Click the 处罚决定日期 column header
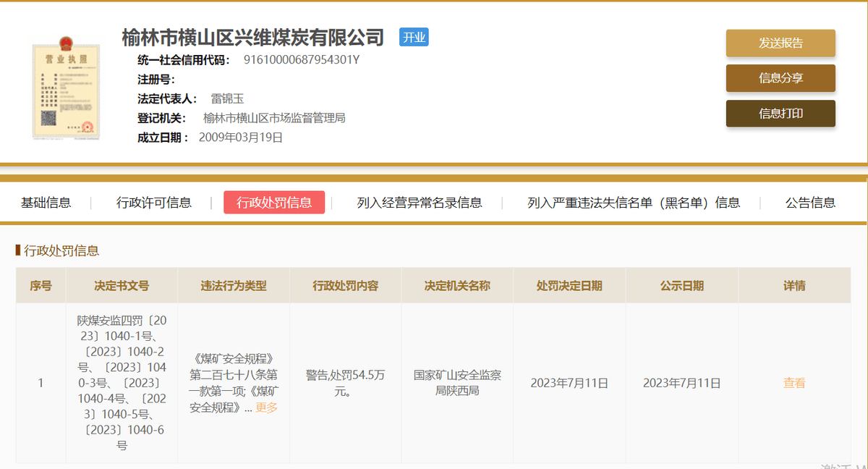The image size is (868, 469). pos(569,286)
